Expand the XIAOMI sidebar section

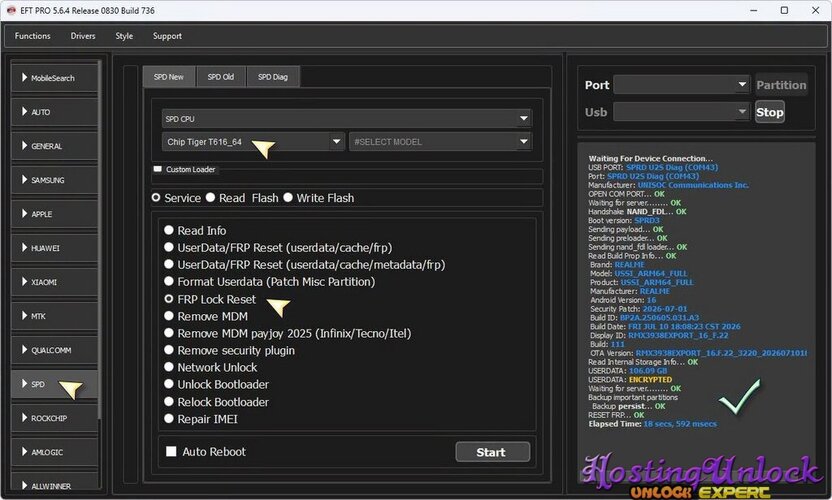click(x=55, y=282)
